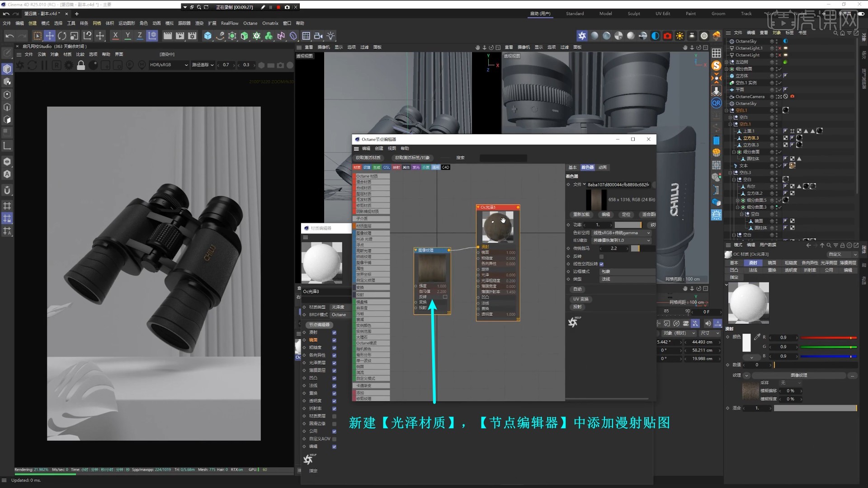Open the HDR/sRGB dropdown in Live Viewer

pyautogui.click(x=167, y=65)
